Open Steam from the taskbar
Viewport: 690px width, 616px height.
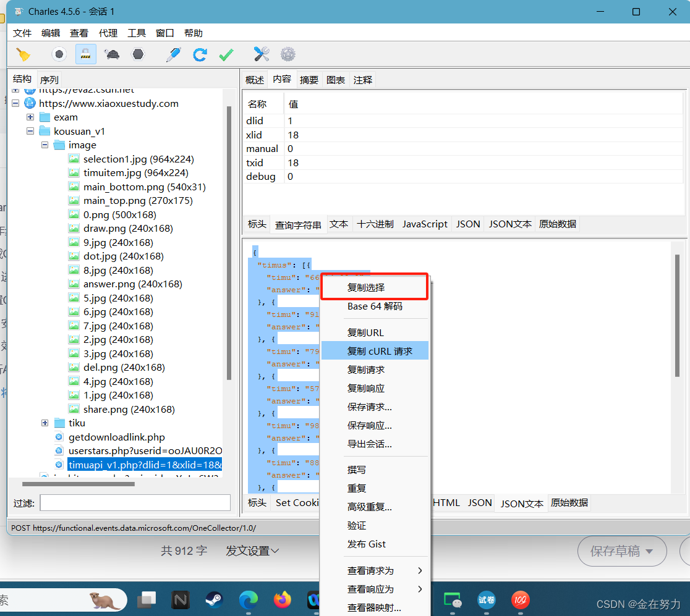pyautogui.click(x=215, y=600)
